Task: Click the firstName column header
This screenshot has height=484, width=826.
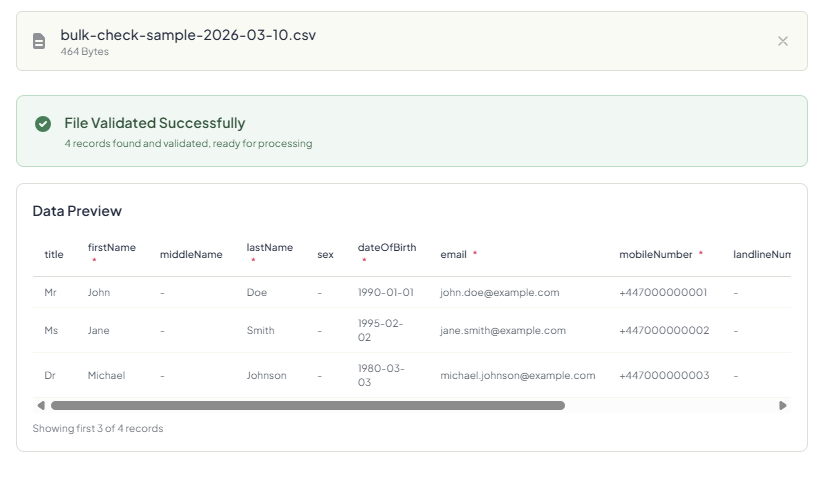Action: pyautogui.click(x=111, y=248)
